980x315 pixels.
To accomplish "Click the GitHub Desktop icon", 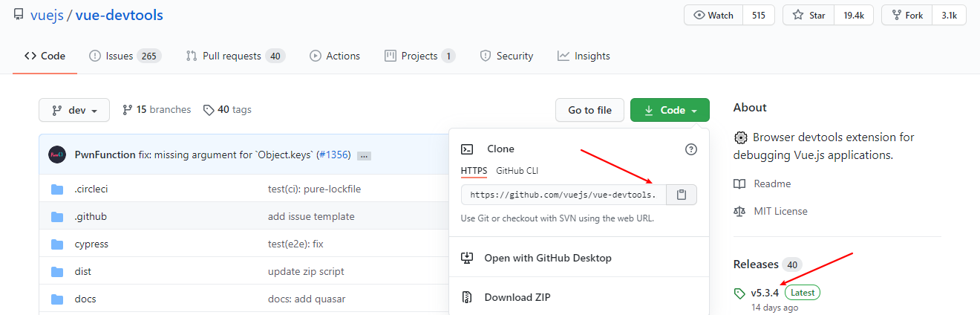I will coord(467,258).
